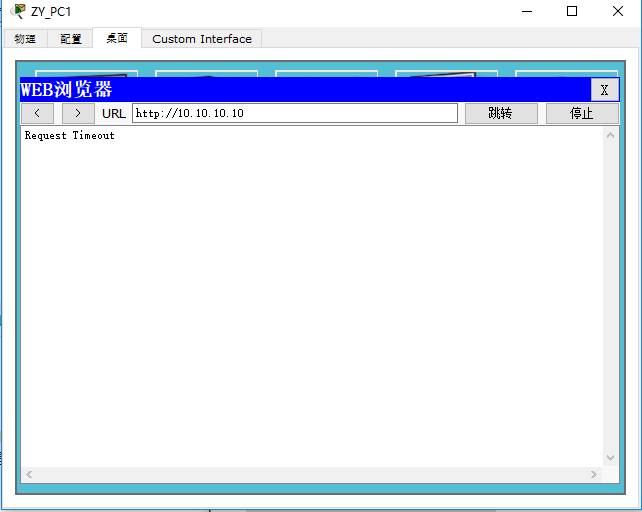
Task: Click the Request Timeout text
Action: 70,136
